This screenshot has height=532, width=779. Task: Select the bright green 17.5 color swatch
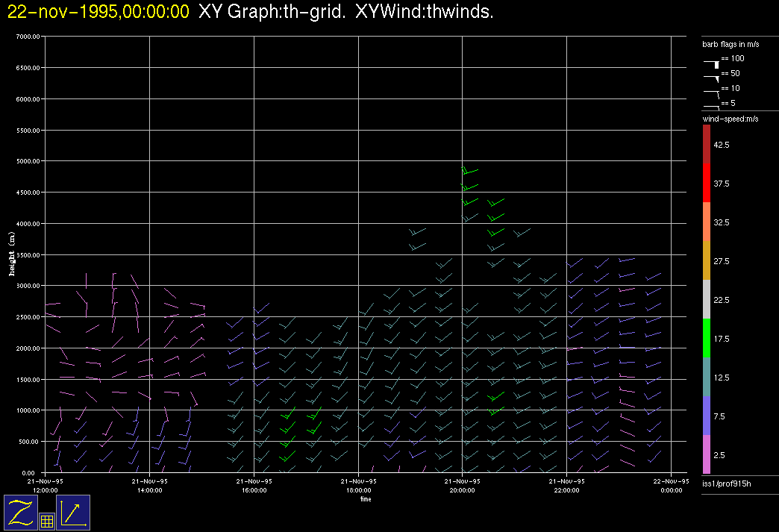[707, 338]
